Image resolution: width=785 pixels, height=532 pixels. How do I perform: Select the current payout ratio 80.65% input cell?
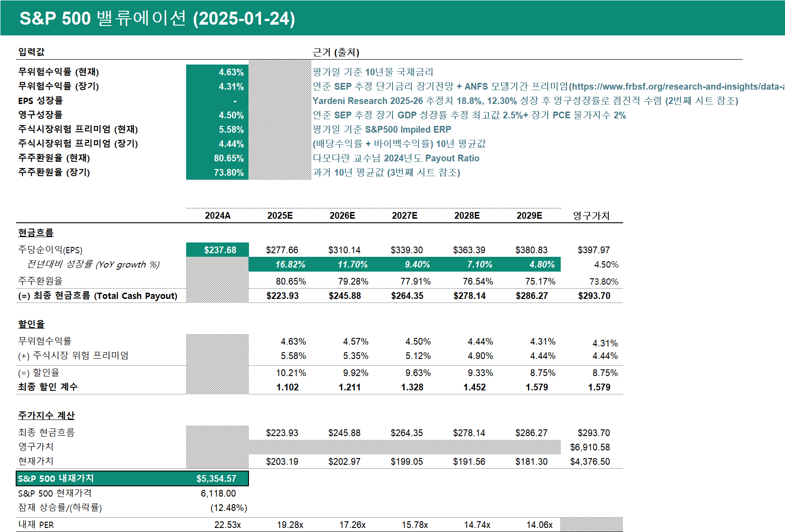pos(218,158)
